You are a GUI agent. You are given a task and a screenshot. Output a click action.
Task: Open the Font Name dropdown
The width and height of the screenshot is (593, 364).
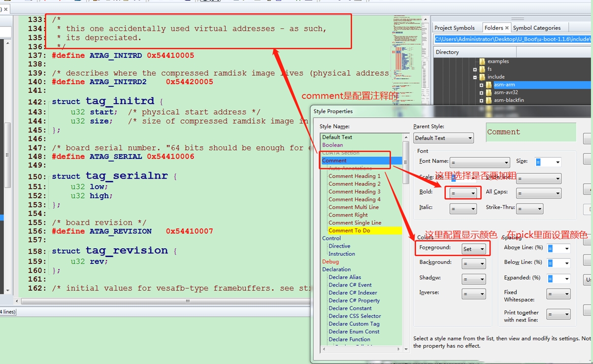click(x=479, y=162)
